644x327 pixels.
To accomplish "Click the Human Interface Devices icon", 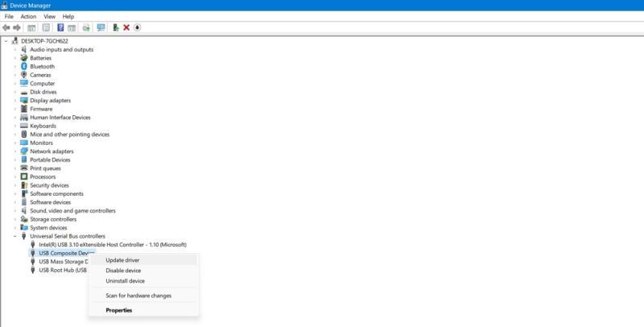I will (24, 118).
